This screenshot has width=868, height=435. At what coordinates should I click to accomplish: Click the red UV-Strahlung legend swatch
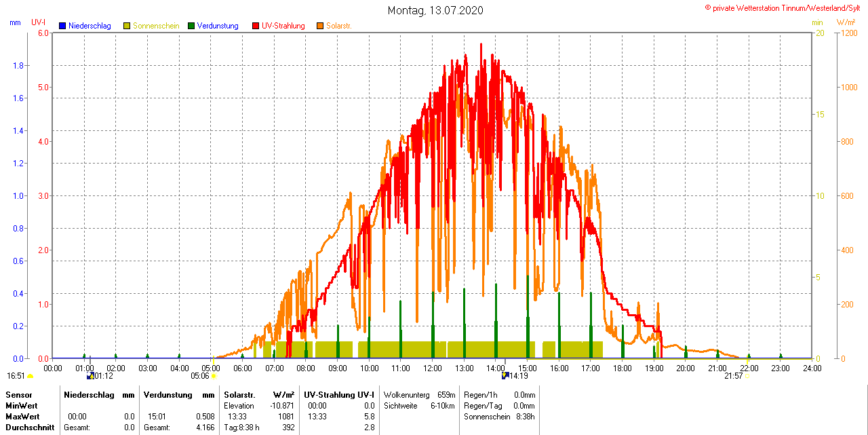(x=256, y=26)
